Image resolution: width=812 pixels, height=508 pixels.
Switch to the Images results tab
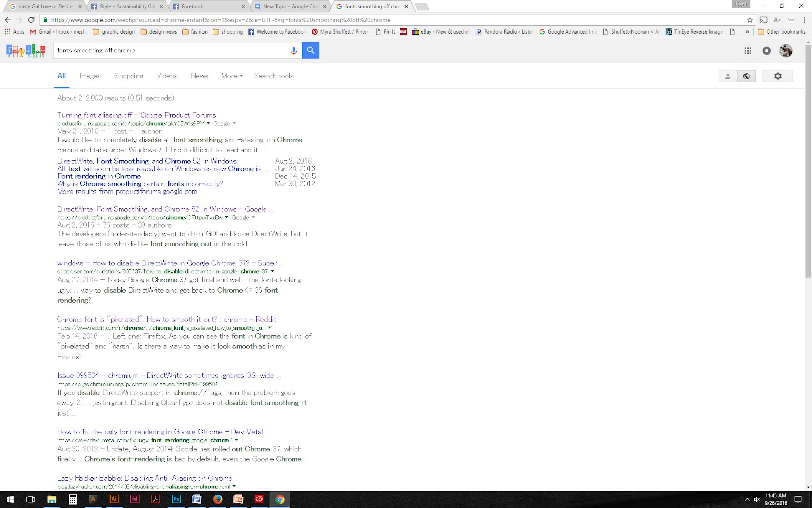(x=90, y=76)
